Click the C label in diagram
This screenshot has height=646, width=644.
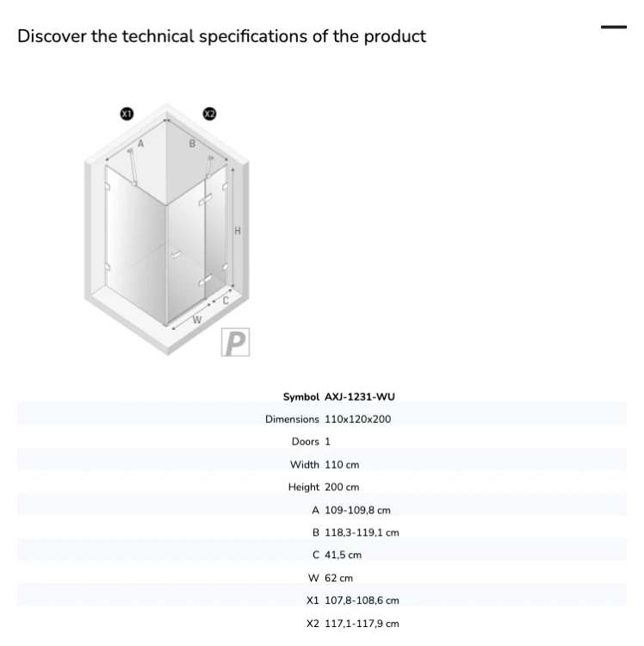(x=226, y=301)
